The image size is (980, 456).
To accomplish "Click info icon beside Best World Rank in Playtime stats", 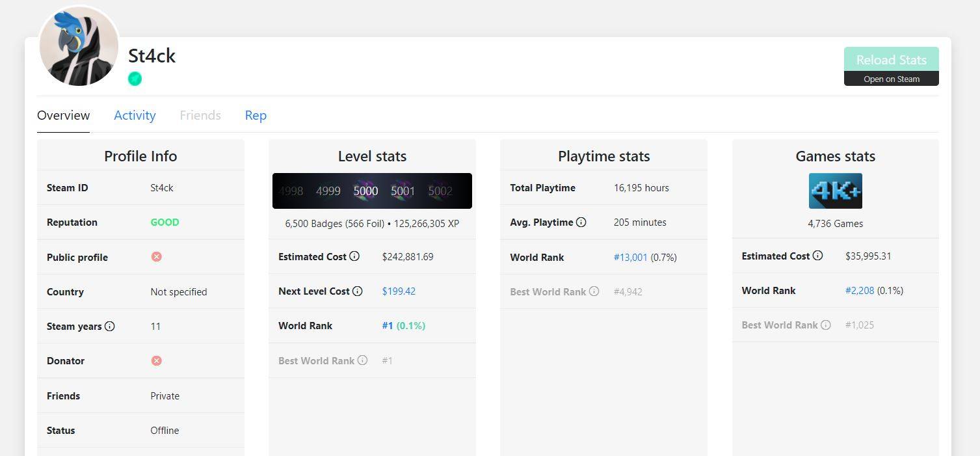I will coord(594,291).
